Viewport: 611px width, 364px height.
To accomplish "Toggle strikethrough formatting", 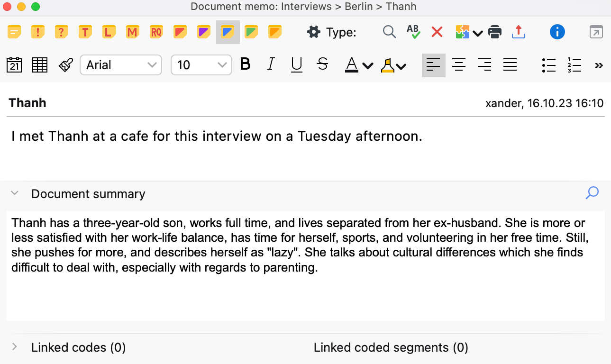I will pos(322,64).
